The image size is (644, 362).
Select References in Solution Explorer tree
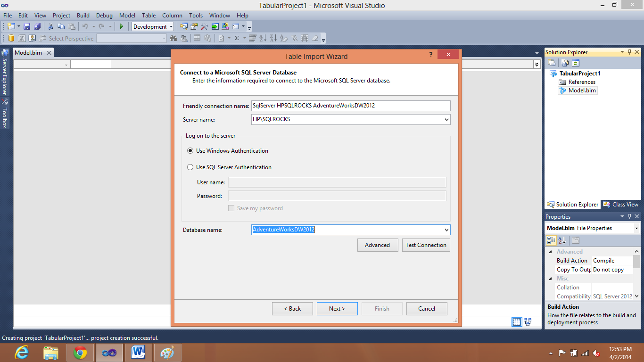coord(581,82)
